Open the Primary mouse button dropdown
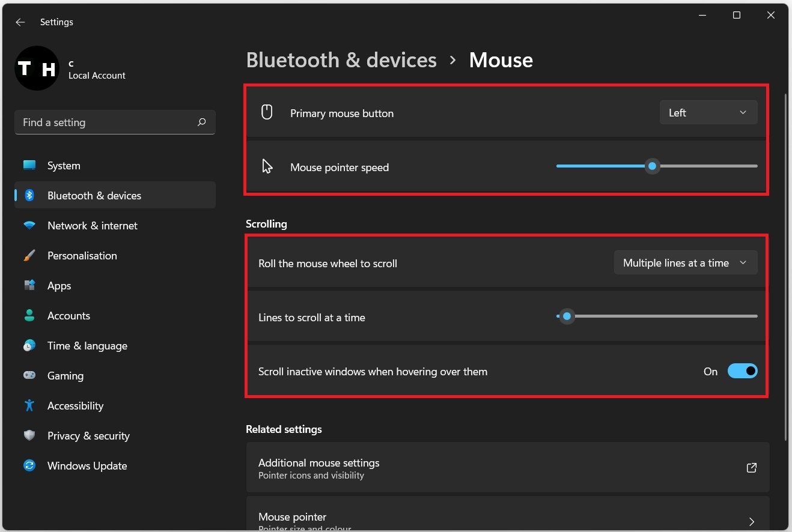This screenshot has height=532, width=792. pyautogui.click(x=708, y=113)
